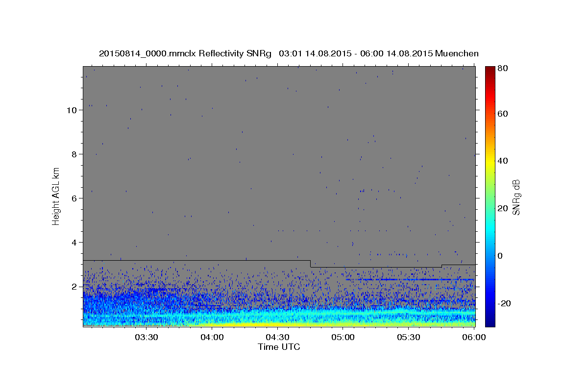Screen dimensions: 588x392
Task: Click the 'Time UTC' x-axis label
Action: (279, 347)
